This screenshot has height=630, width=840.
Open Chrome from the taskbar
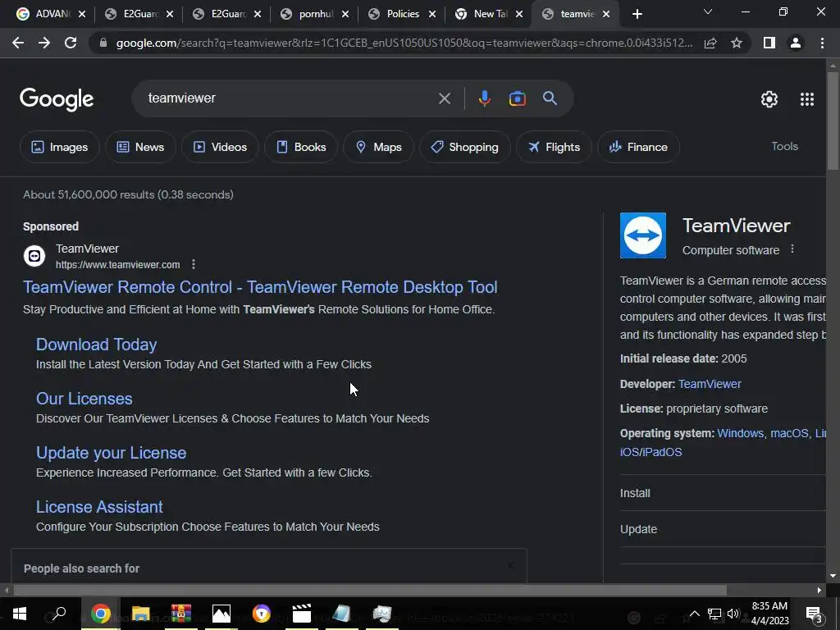click(100, 614)
